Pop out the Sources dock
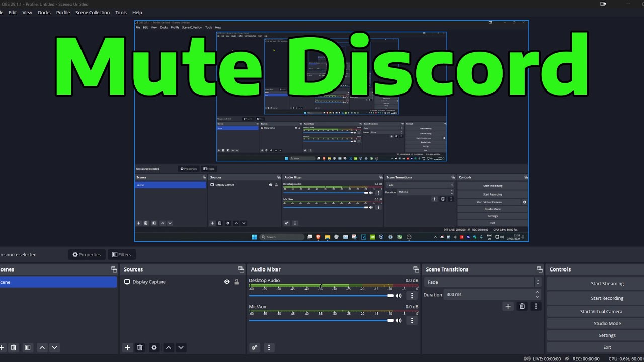Viewport: 644px width, 362px height. pos(241,269)
